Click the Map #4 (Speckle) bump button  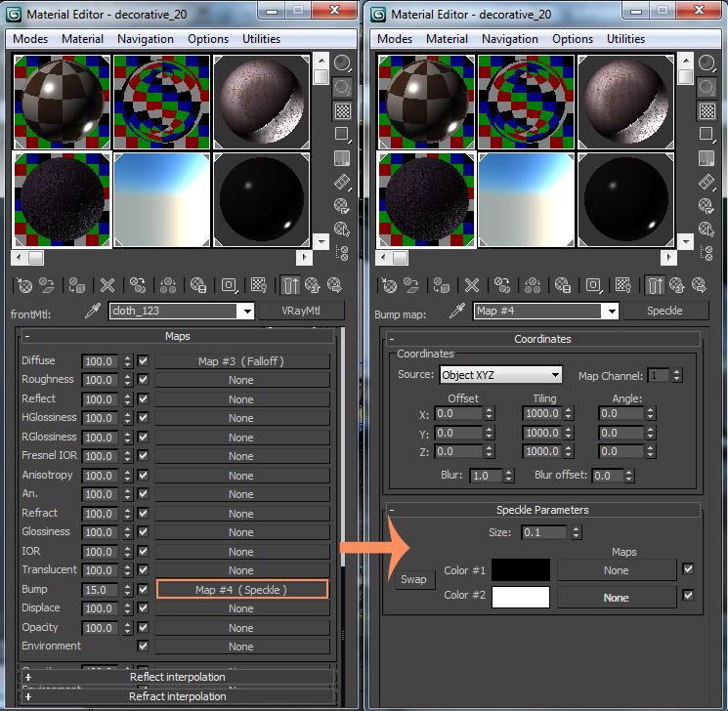241,590
